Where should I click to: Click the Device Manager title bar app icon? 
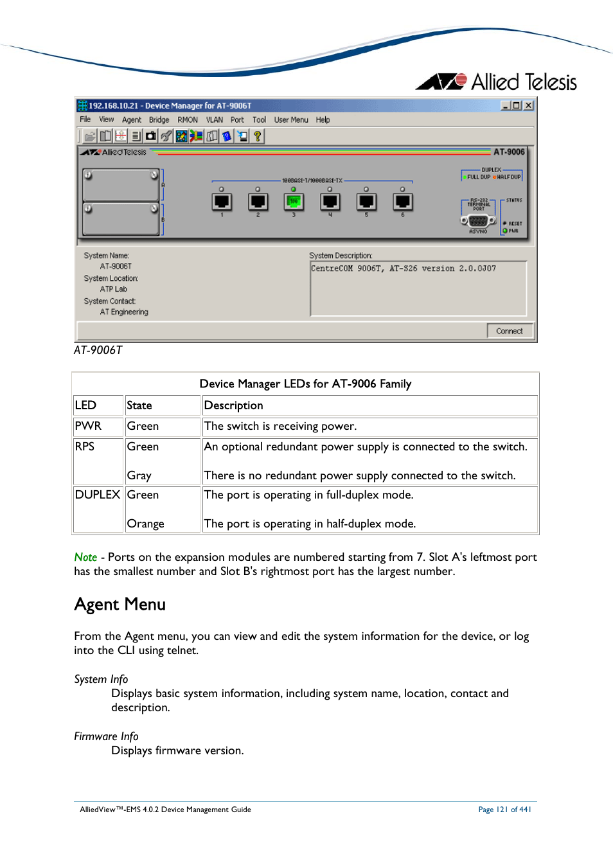click(x=82, y=105)
